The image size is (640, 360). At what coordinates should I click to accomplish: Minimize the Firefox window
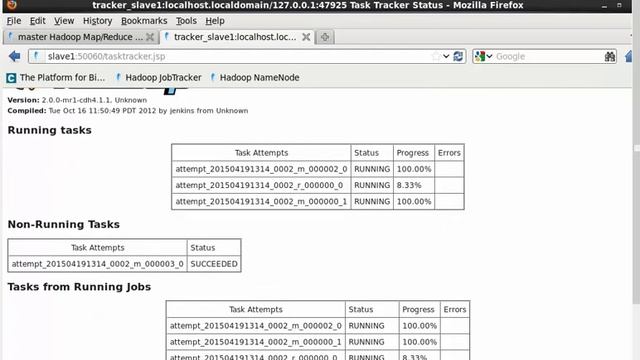604,6
